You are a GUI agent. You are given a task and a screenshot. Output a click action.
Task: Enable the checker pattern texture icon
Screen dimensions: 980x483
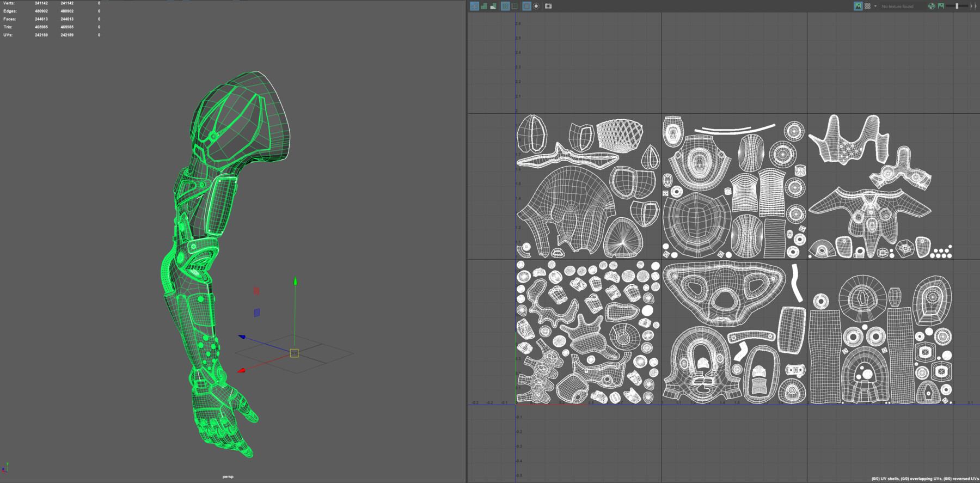[x=867, y=6]
